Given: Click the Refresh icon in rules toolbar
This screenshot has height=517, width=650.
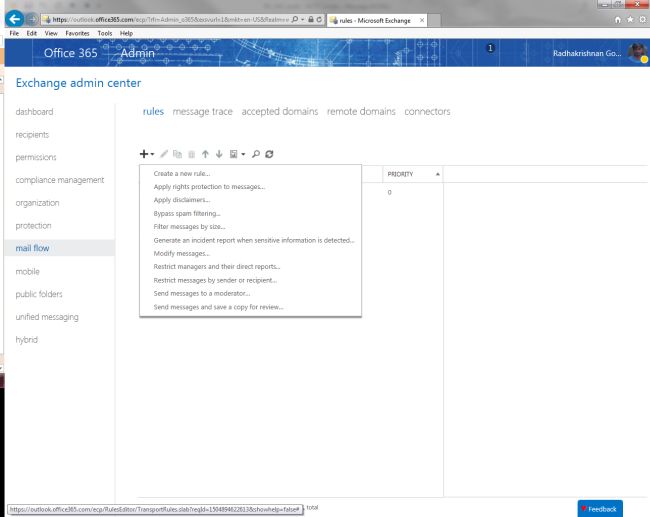Looking at the screenshot, I should tap(269, 154).
